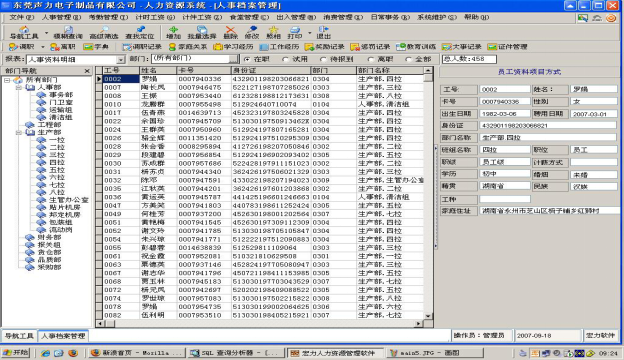Click the table's vertical scrollbar down arrow
The height and width of the screenshot is (360, 624).
[428, 316]
